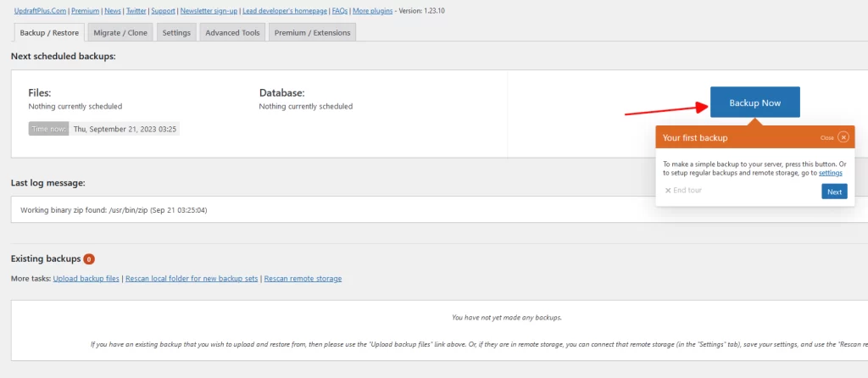Follow the settings link in tour popup
Image resolution: width=868 pixels, height=378 pixels.
pyautogui.click(x=831, y=173)
